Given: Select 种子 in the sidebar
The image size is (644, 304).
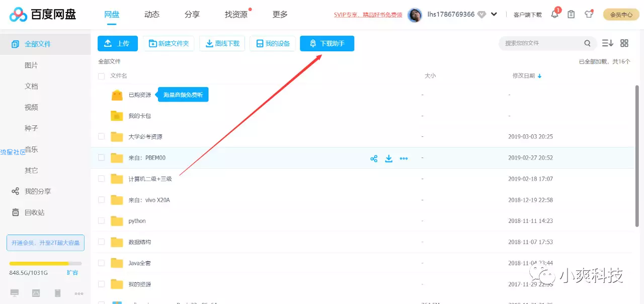Looking at the screenshot, I should [31, 128].
